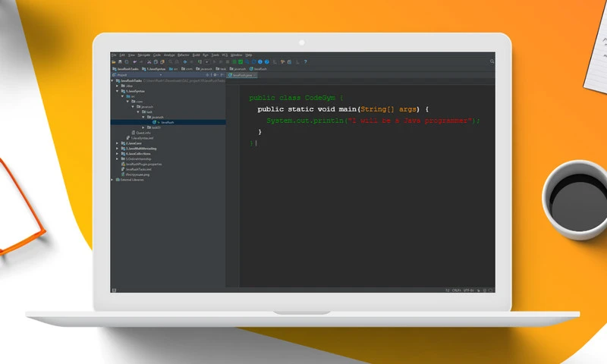
Task: Open the Tools menu
Action: click(x=215, y=55)
